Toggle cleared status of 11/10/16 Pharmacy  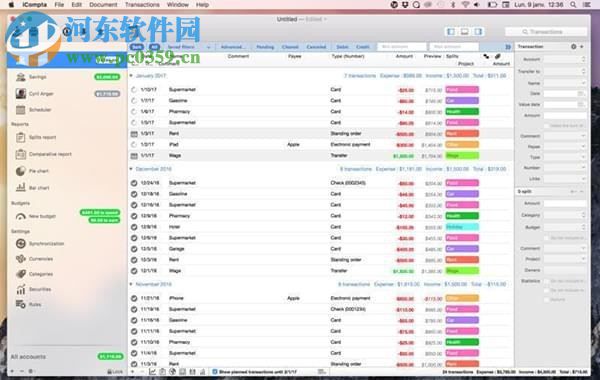[134, 342]
